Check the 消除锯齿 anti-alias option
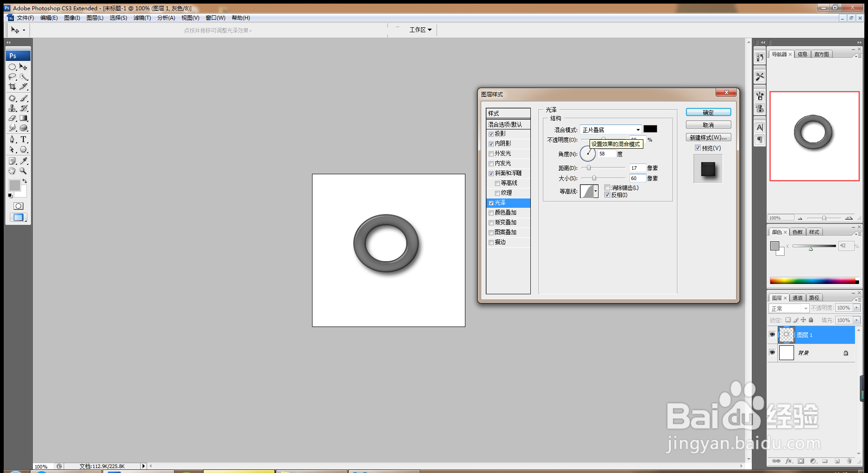The image size is (868, 473). pyautogui.click(x=608, y=188)
